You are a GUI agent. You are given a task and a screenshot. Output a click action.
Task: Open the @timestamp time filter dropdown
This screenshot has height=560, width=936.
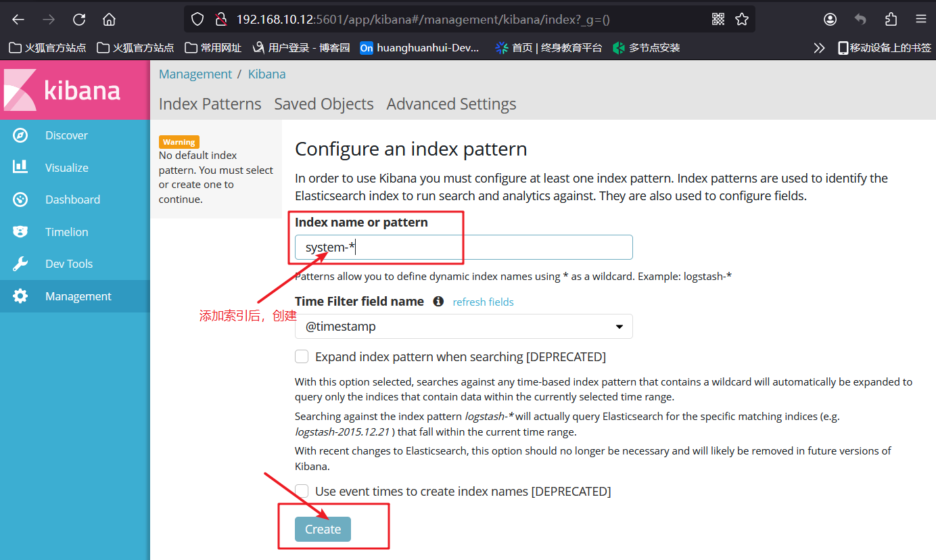point(464,326)
